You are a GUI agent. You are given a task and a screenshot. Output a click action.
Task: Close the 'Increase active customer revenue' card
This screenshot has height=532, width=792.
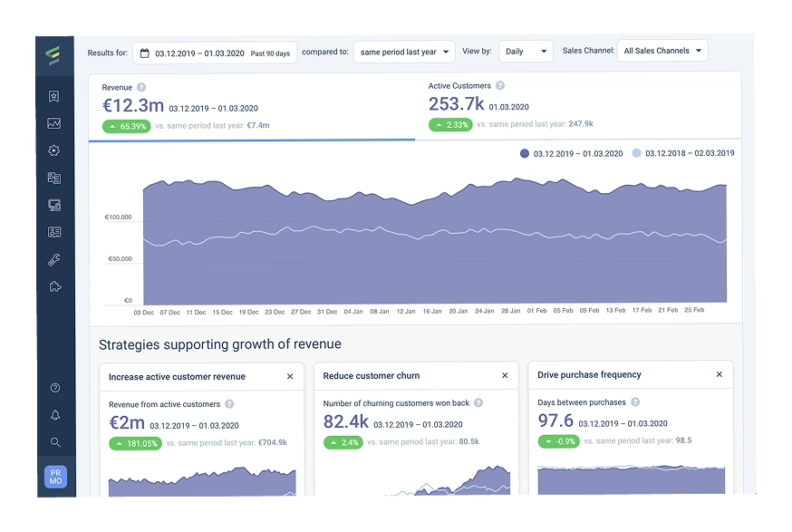tap(290, 376)
